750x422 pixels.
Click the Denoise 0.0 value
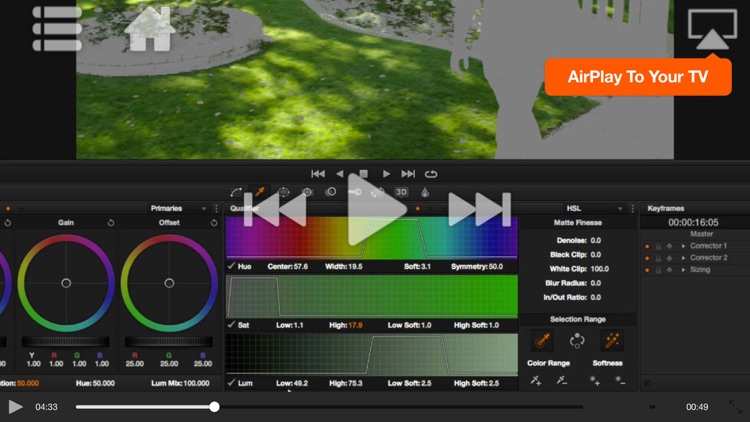[x=596, y=240]
